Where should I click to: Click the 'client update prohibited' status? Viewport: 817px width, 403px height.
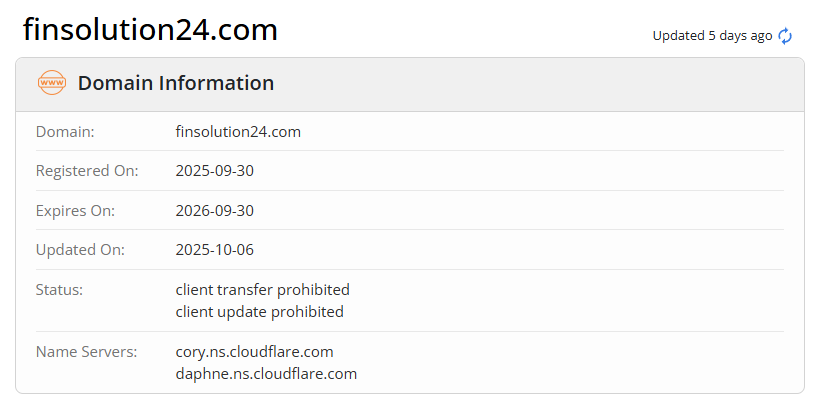260,312
